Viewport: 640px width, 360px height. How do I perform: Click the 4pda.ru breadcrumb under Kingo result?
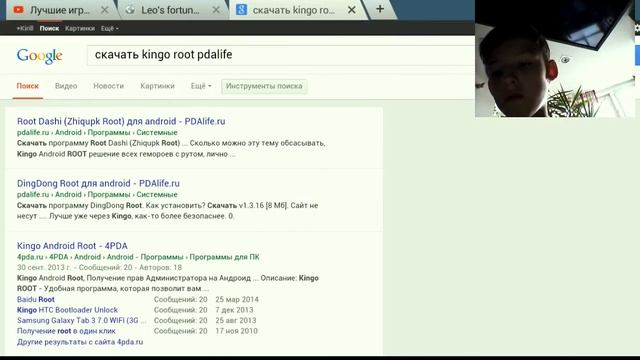pyautogui.click(x=138, y=257)
